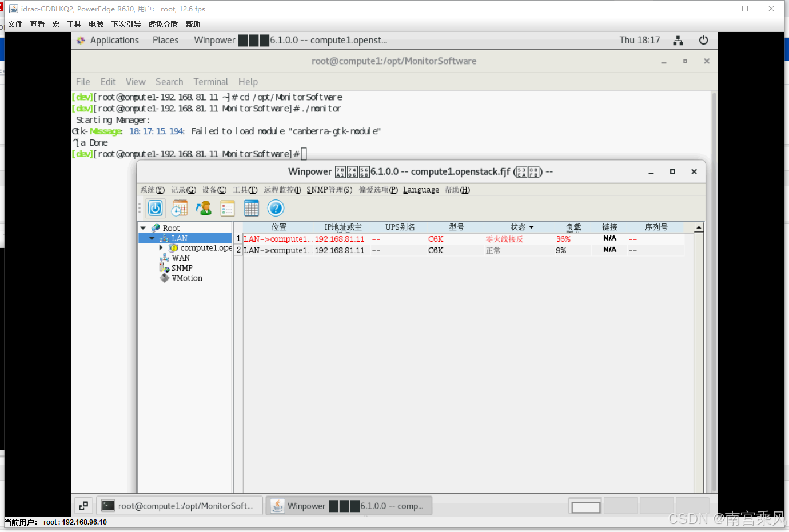Open the terminal Edit menu
Image resolution: width=789 pixels, height=532 pixels.
pos(108,82)
